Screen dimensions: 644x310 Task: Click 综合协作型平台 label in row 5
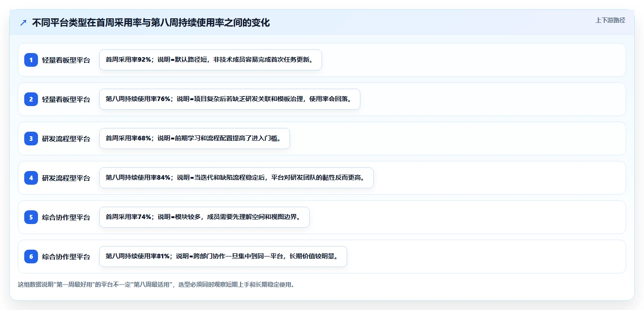pyautogui.click(x=66, y=217)
